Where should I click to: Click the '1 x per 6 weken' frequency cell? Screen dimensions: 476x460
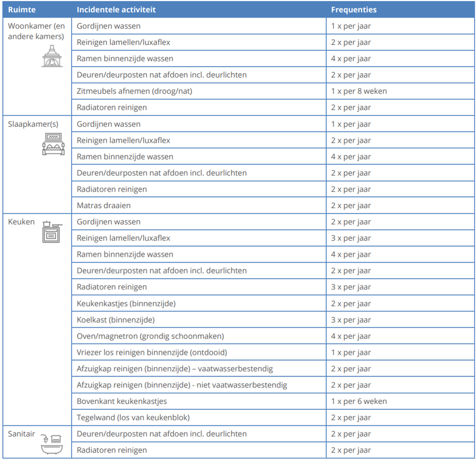359,402
